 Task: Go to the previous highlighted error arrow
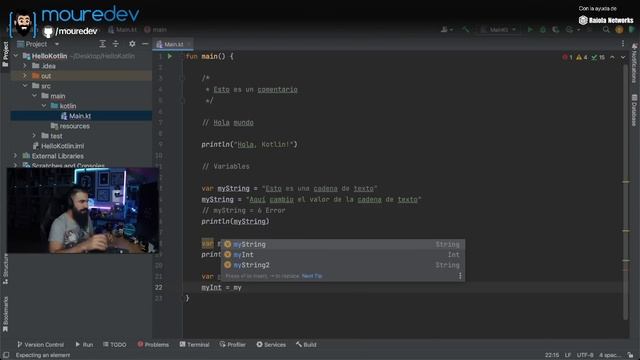(x=612, y=58)
